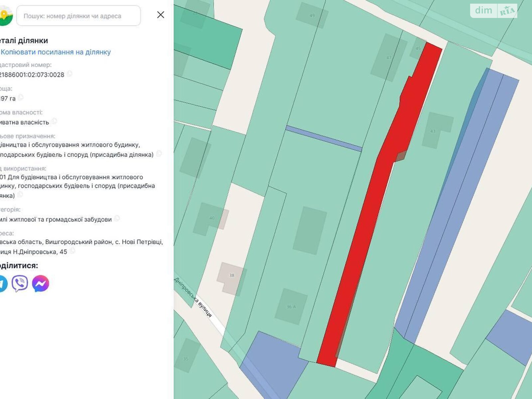Share the parcel via Viber

[x=20, y=284]
